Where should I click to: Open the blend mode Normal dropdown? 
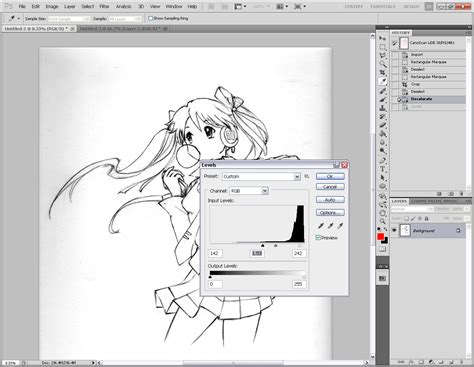pyautogui.click(x=412, y=209)
